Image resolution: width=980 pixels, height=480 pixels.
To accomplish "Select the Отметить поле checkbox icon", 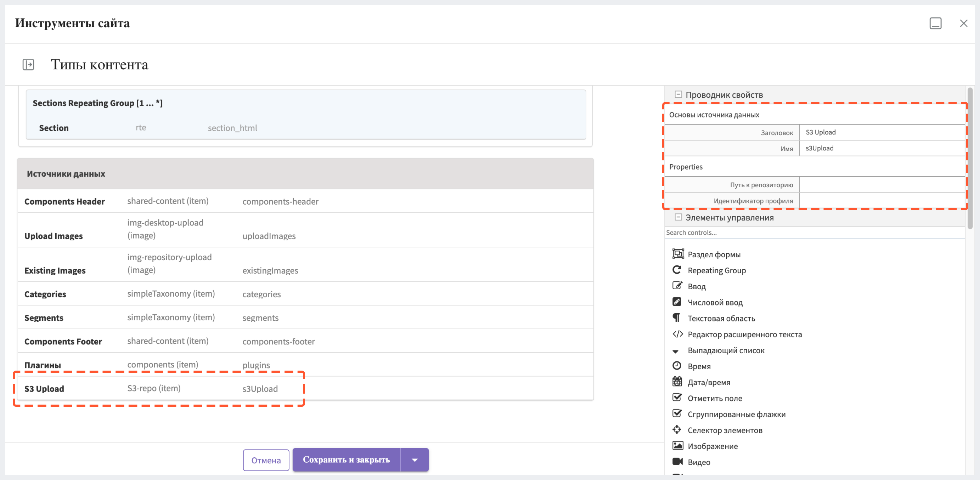I will 677,398.
